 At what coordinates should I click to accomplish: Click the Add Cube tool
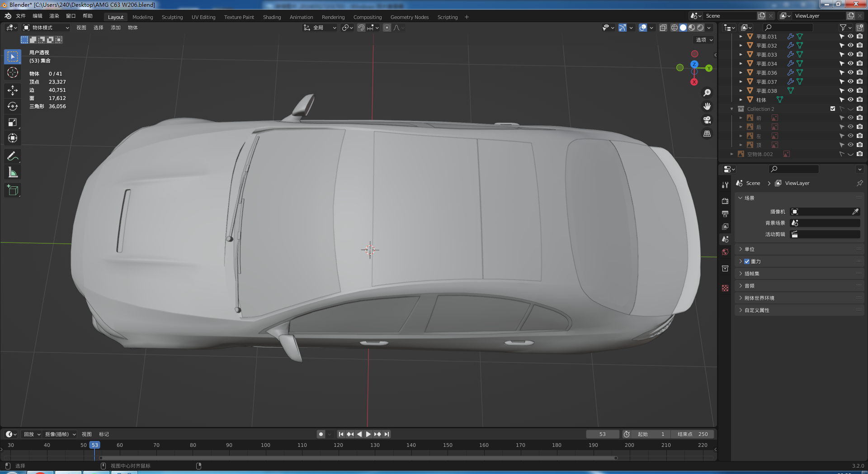pos(13,190)
